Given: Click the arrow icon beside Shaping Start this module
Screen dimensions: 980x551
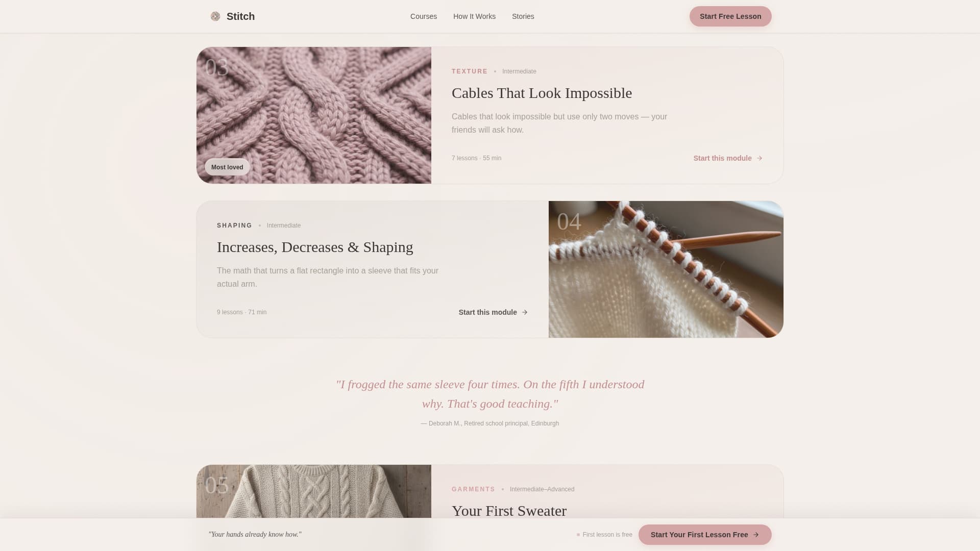Looking at the screenshot, I should [525, 312].
